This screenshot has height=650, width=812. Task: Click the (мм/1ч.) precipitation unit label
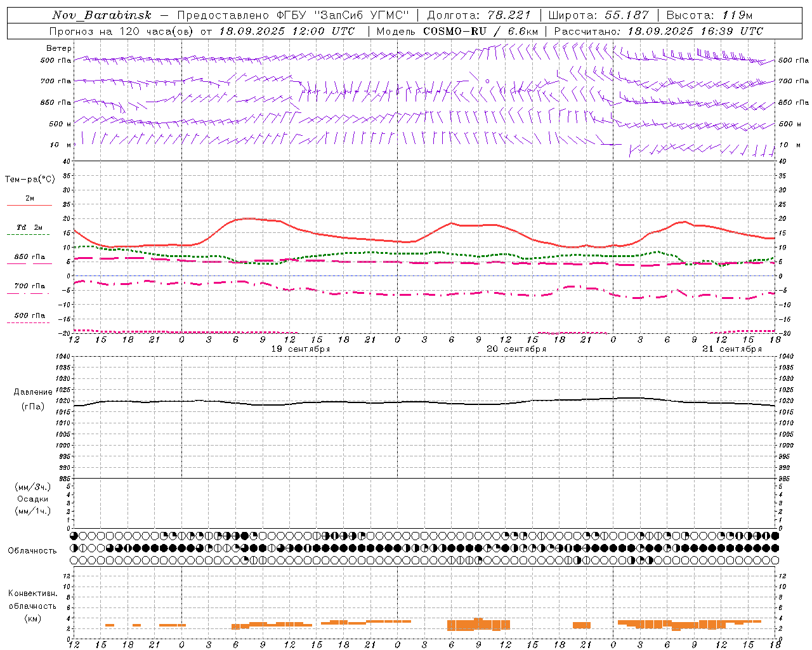tap(33, 511)
